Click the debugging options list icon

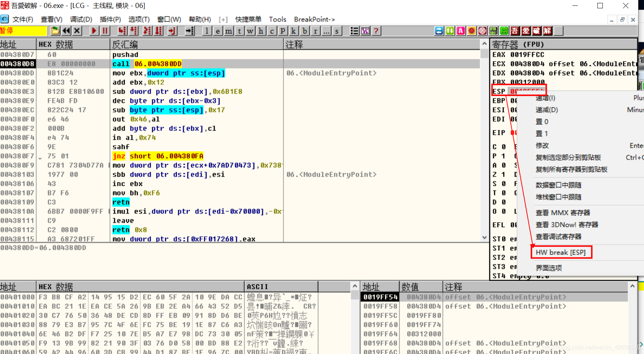(x=355, y=31)
